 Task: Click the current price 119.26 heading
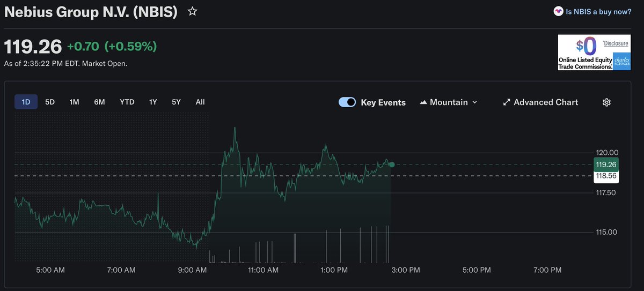coord(33,47)
